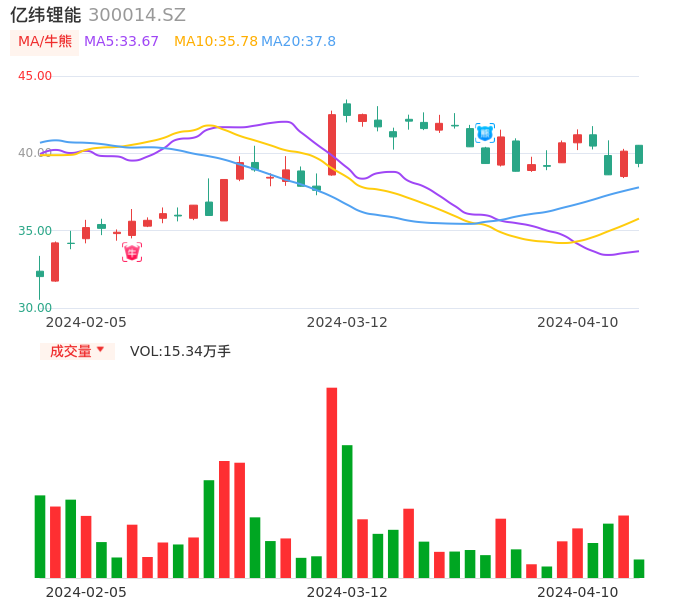Open the MA/牛熊 indicator selector
This screenshot has height=606, width=686.
click(45, 41)
